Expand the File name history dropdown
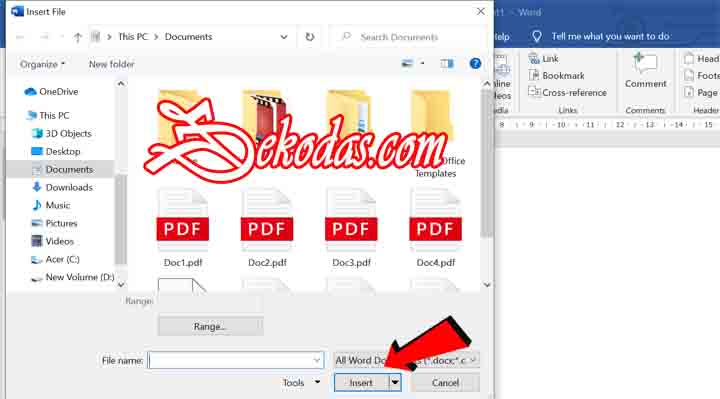This screenshot has width=720, height=399. click(317, 360)
